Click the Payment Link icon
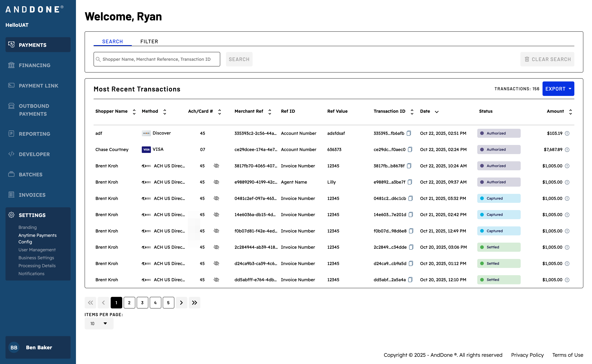 11,86
